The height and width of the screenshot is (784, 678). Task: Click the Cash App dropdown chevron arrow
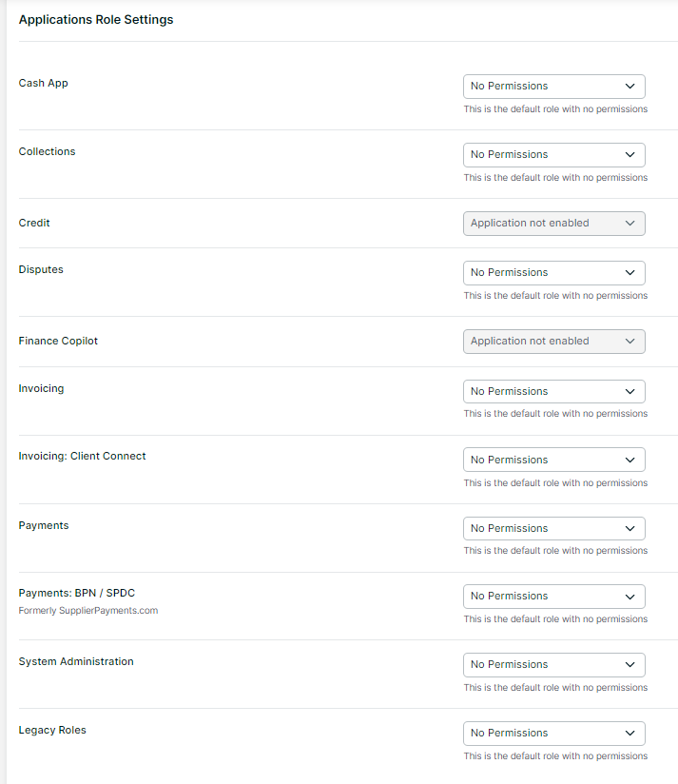(630, 87)
